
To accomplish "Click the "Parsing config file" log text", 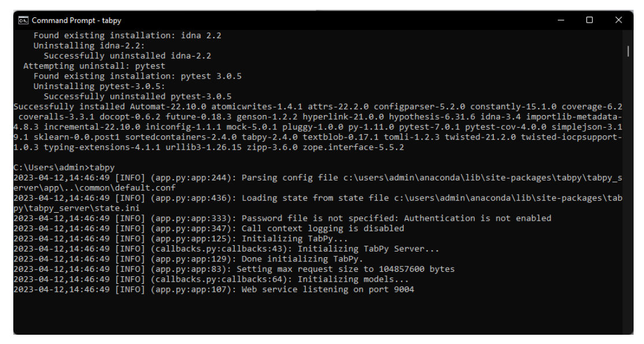I will click(290, 177).
